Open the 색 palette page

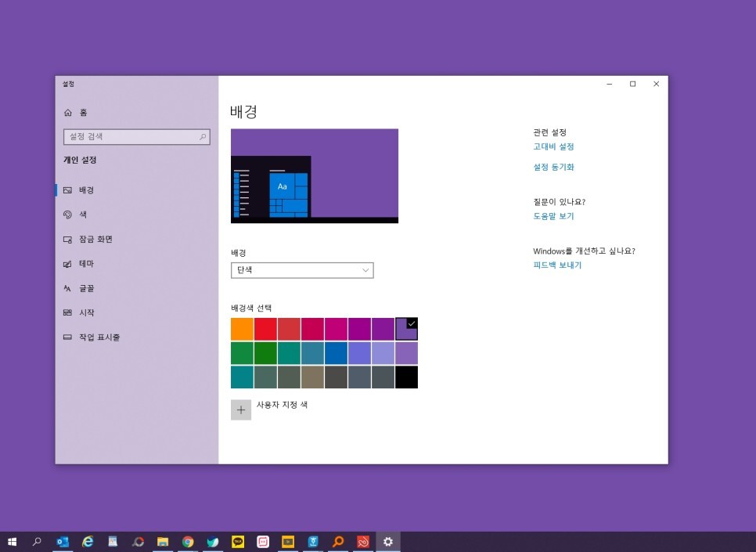click(75, 215)
